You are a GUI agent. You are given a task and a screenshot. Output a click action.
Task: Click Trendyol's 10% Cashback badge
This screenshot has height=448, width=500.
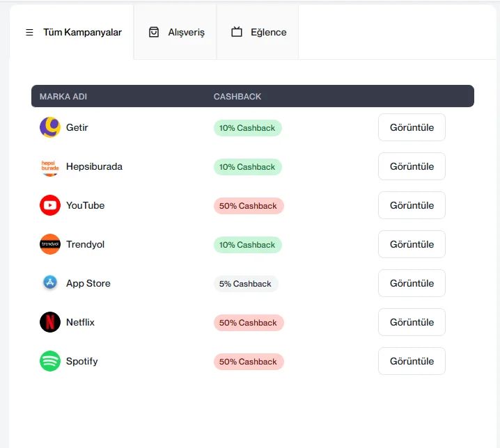pos(247,245)
